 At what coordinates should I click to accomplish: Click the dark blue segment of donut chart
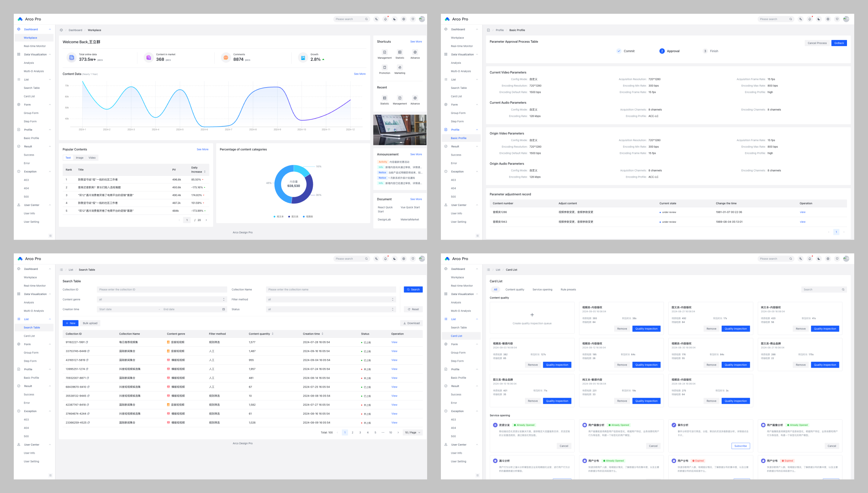tap(308, 193)
